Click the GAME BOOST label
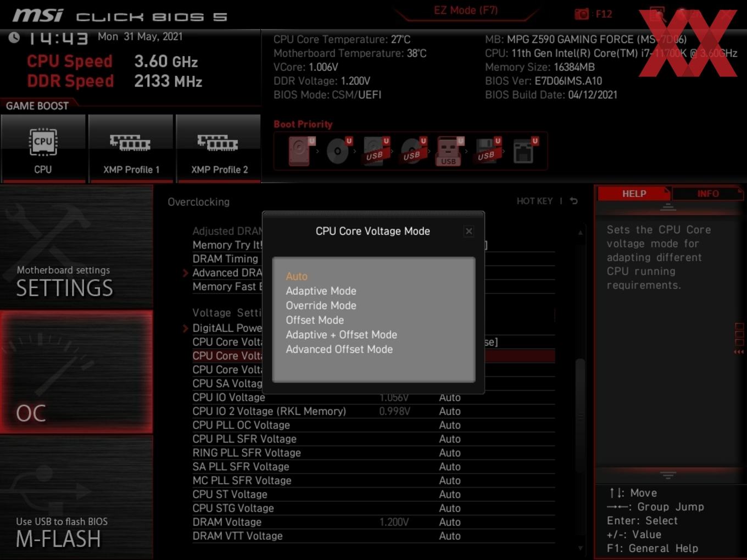The image size is (747, 560). pos(37,106)
